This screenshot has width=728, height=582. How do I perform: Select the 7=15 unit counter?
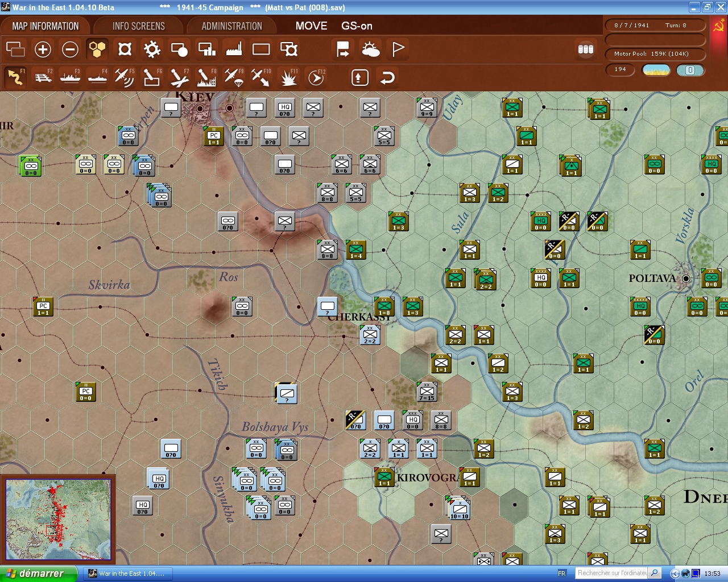tap(427, 391)
